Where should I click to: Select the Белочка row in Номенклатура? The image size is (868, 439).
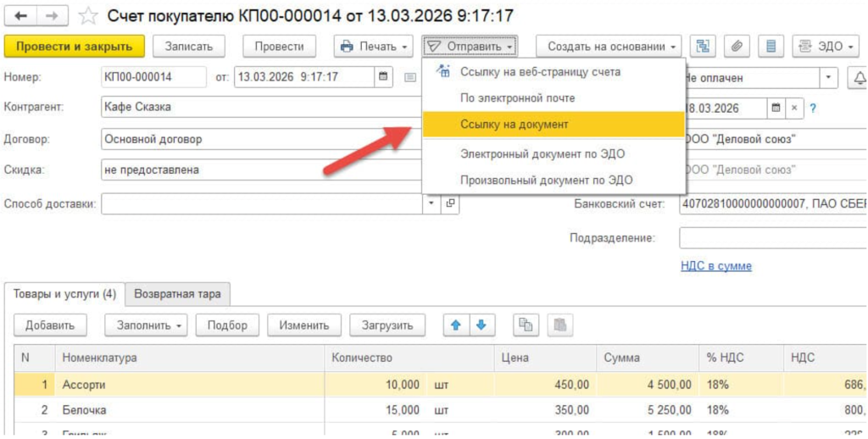pos(189,410)
